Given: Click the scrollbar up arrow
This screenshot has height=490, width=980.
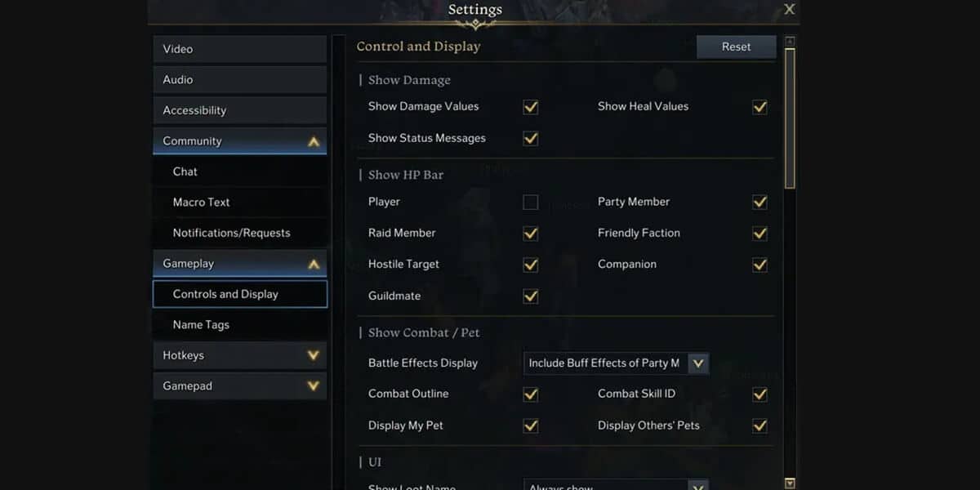Looking at the screenshot, I should click(790, 41).
